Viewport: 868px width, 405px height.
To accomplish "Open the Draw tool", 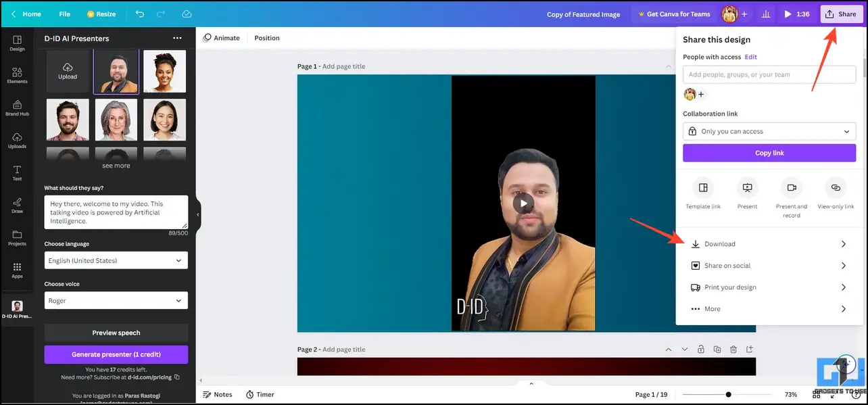I will click(17, 206).
